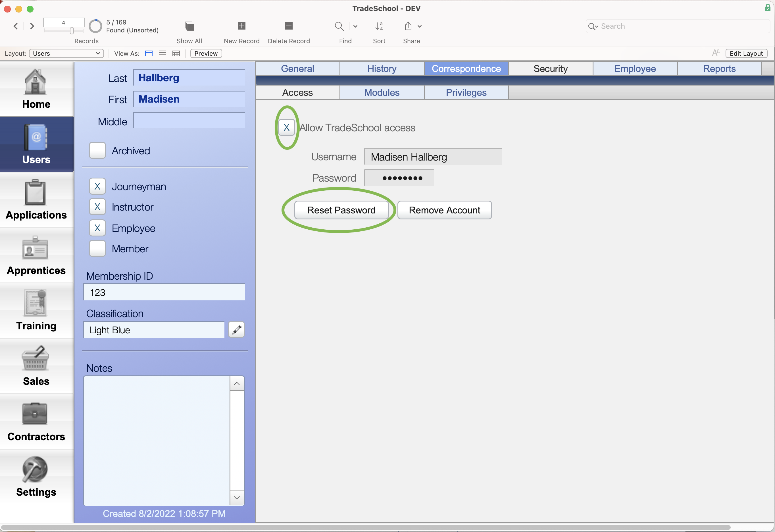Click the New Record plus icon
The width and height of the screenshot is (775, 532).
pyautogui.click(x=241, y=26)
